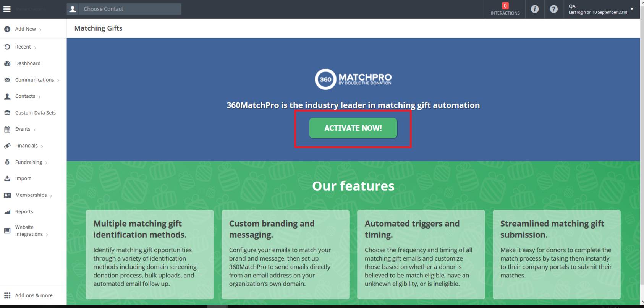Click the Add New plus icon
The width and height of the screenshot is (644, 308).
click(7, 29)
